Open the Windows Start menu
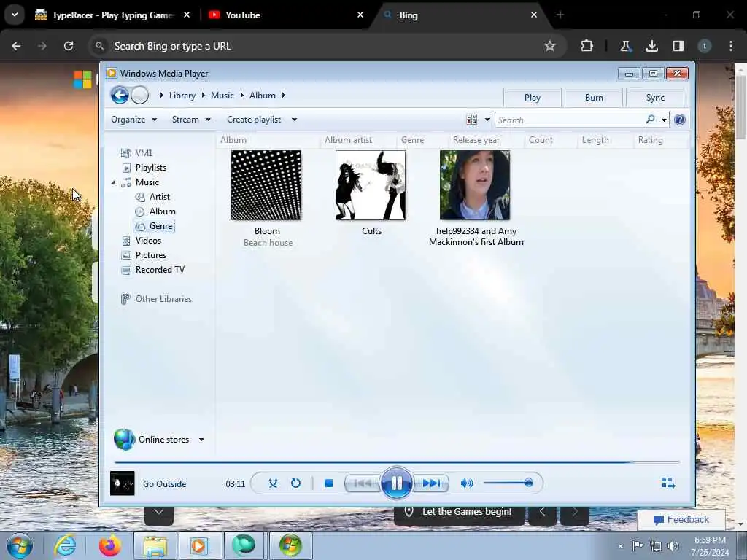 point(20,545)
